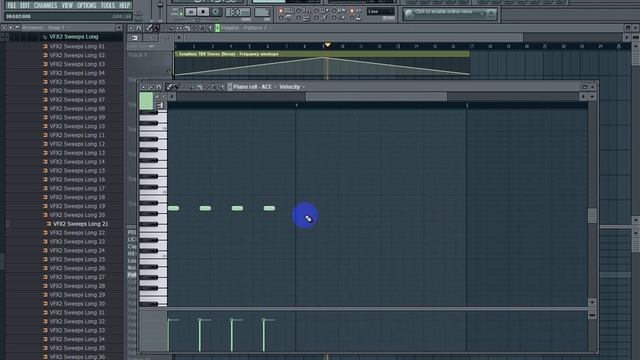The width and height of the screenshot is (640, 360).
Task: Open the playlist options menu icon
Action: [x=131, y=28]
